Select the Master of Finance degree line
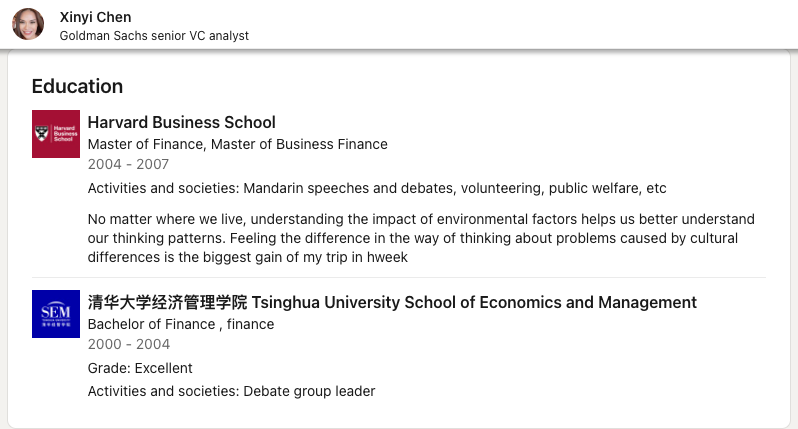The width and height of the screenshot is (798, 429). (x=237, y=144)
